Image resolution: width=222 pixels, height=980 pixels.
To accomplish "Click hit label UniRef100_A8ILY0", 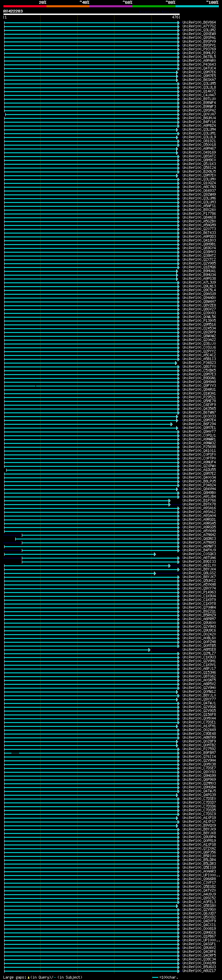I will (x=199, y=566).
